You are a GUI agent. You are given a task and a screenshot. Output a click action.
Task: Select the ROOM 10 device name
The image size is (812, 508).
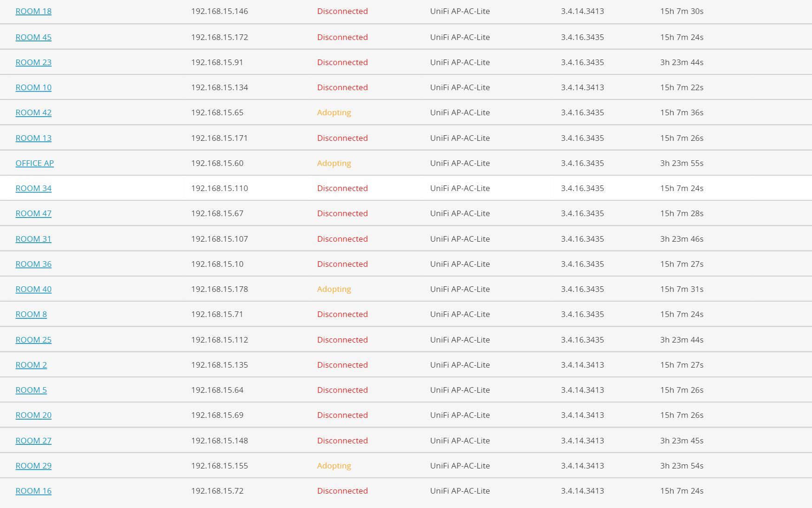[x=33, y=87]
